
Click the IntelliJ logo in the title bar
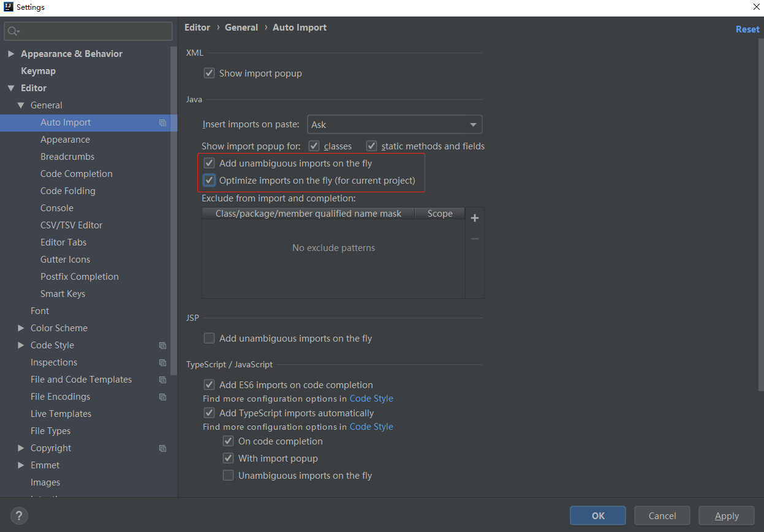click(8, 7)
